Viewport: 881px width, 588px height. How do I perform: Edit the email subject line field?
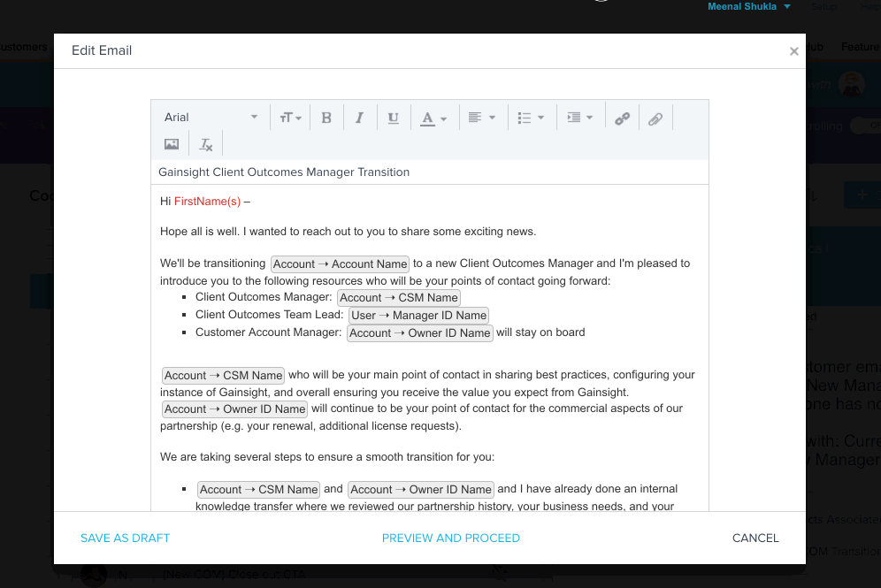point(429,172)
